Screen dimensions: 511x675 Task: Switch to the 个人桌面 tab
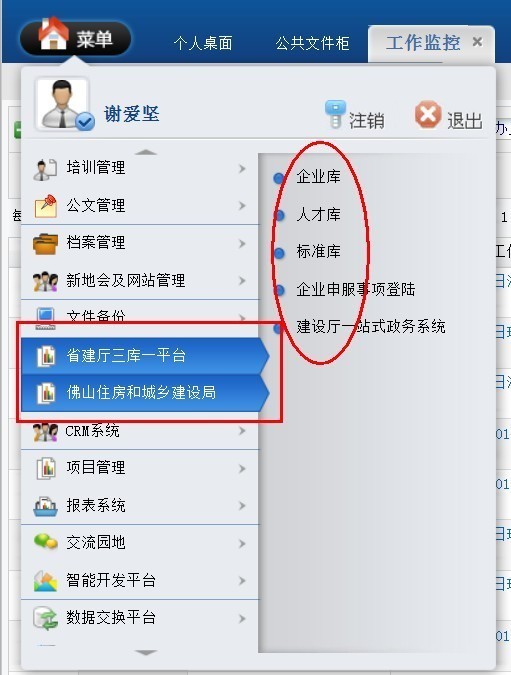(x=203, y=43)
